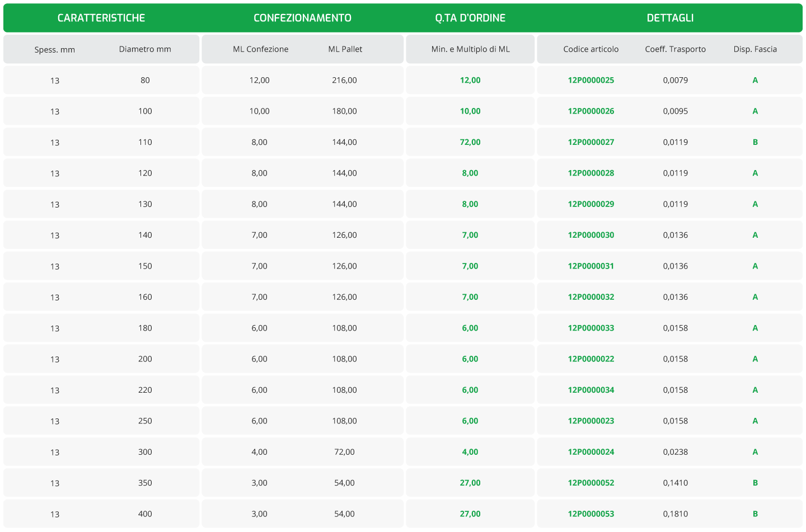The height and width of the screenshot is (532, 806).
Task: Click order quantity 4,00
Action: pyautogui.click(x=470, y=452)
